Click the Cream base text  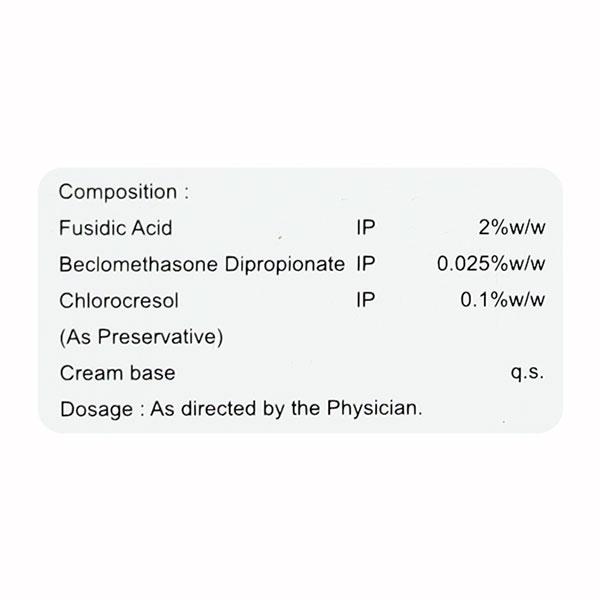coord(118,373)
